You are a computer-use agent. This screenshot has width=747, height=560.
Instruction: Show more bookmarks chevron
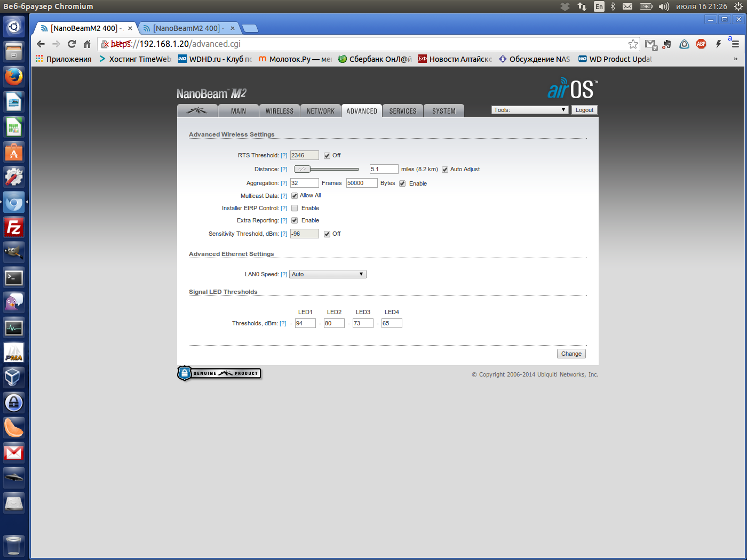click(735, 59)
